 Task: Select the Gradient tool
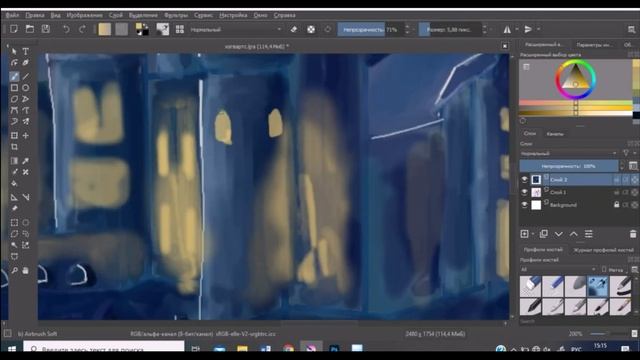[14, 161]
